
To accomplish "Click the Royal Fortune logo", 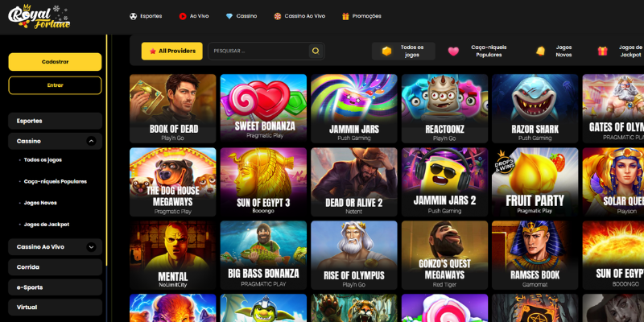I will [39, 16].
